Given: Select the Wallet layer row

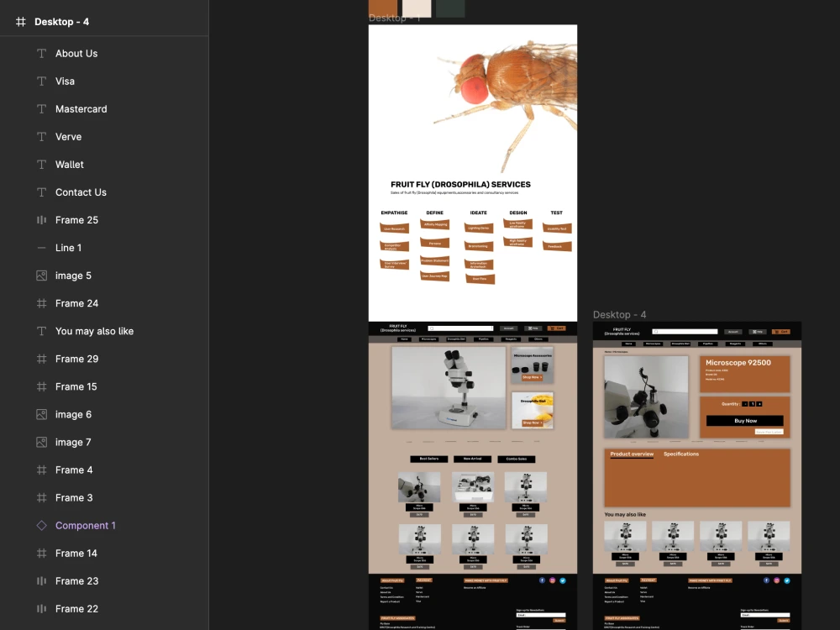Looking at the screenshot, I should (104, 165).
